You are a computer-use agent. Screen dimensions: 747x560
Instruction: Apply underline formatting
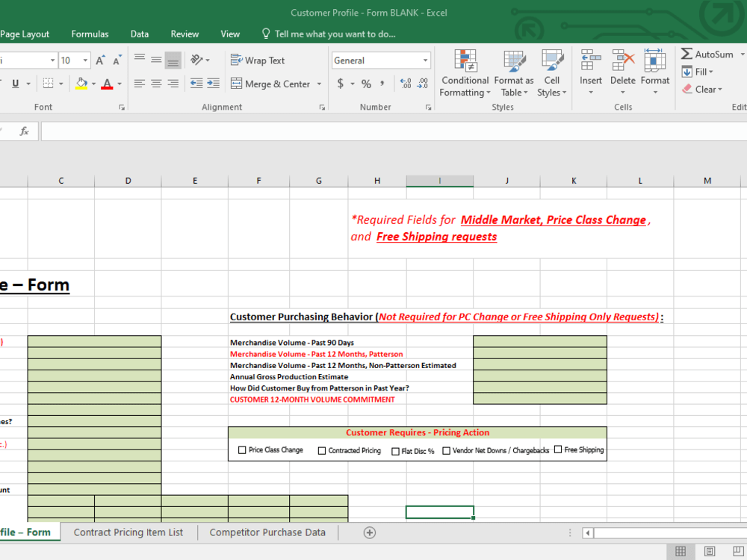15,84
